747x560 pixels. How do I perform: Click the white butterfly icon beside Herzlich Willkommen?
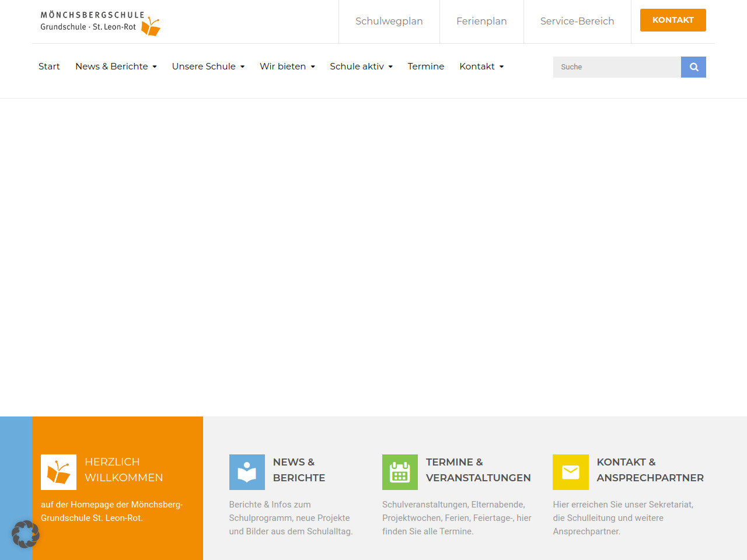(58, 472)
